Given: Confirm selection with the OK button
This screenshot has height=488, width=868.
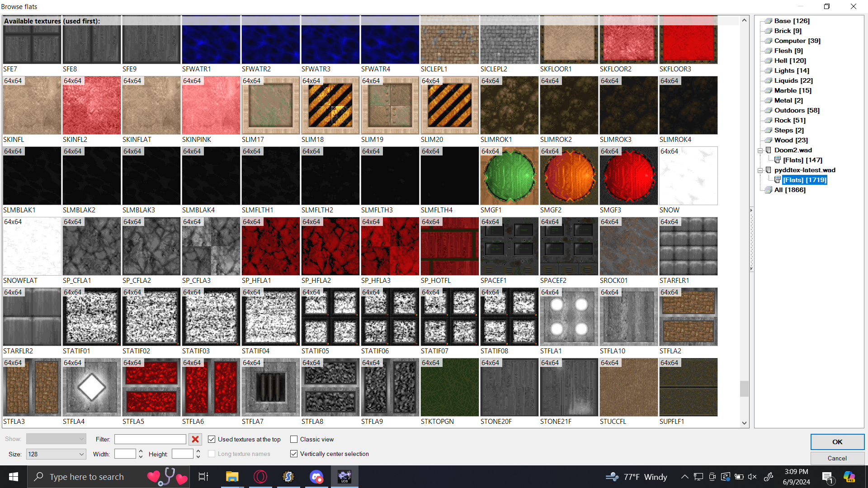Looking at the screenshot, I should click(837, 442).
